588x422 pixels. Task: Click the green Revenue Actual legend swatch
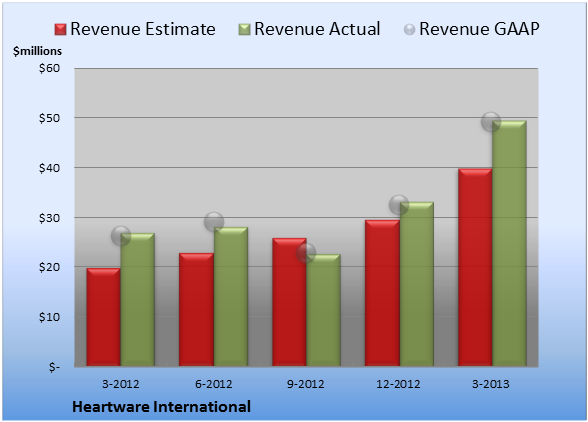244,29
